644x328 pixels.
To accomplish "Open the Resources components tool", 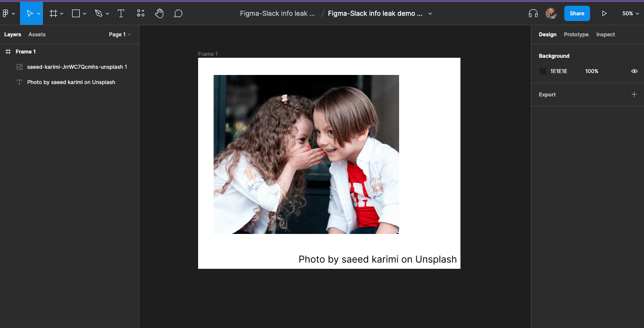I will pos(140,13).
